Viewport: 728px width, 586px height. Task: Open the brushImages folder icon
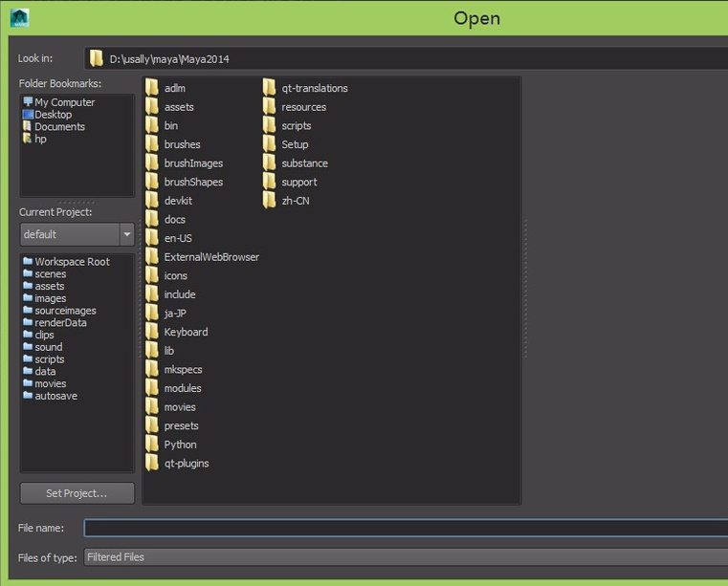click(x=152, y=163)
